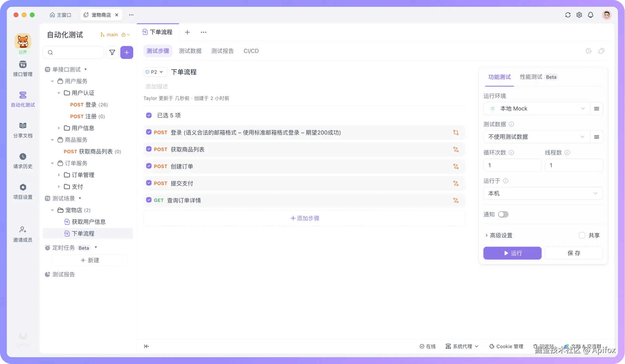Expand 高级设置 section
This screenshot has height=364, width=625.
pyautogui.click(x=499, y=235)
